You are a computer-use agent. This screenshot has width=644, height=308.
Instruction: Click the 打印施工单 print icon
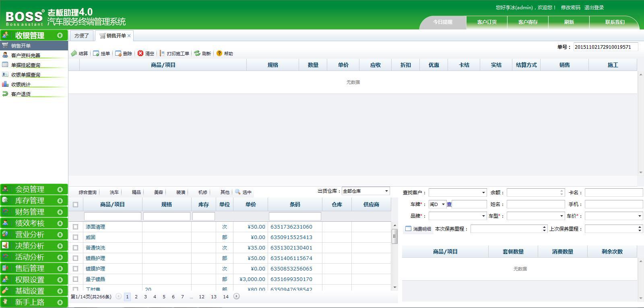coord(162,53)
